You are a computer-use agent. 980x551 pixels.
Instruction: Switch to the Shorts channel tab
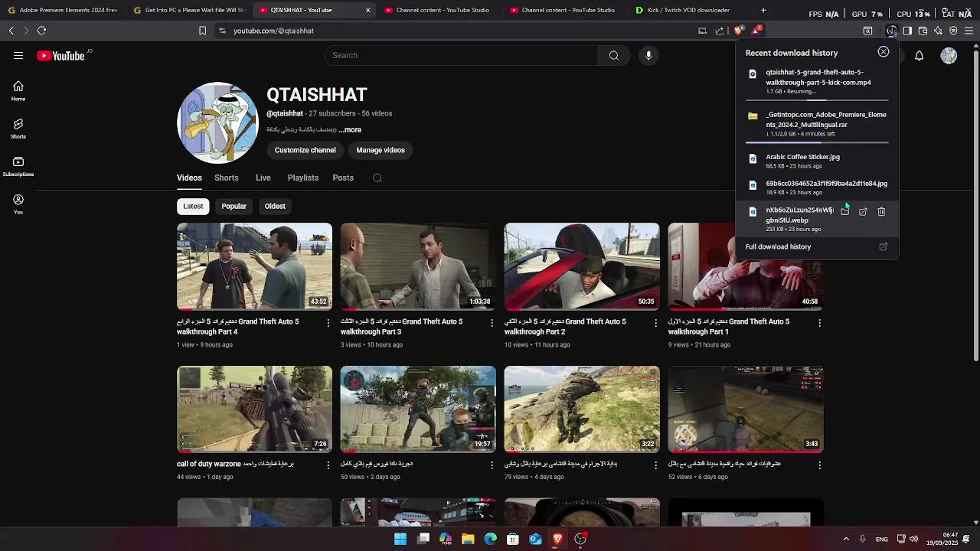[x=227, y=178]
